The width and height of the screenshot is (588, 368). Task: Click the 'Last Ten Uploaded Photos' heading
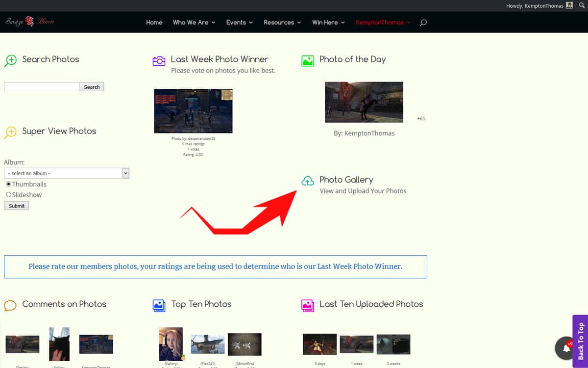(371, 304)
